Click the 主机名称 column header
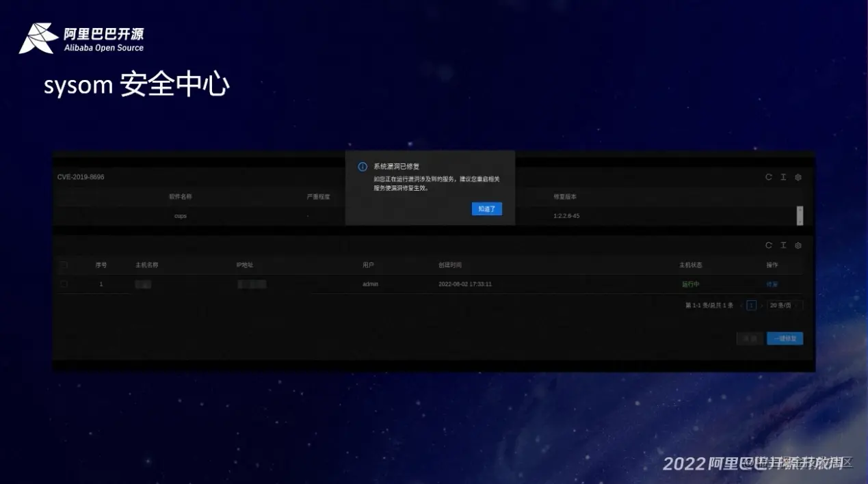868x484 pixels. click(x=147, y=265)
